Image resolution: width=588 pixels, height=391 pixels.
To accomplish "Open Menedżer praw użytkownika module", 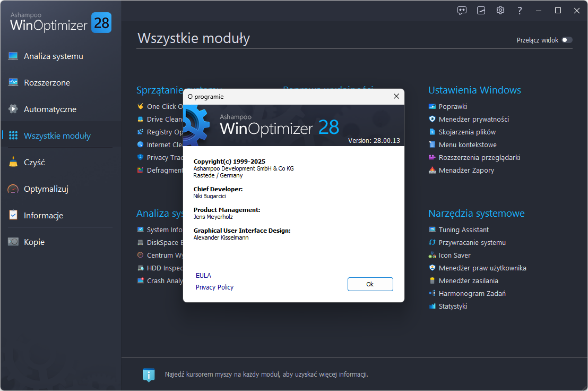I will (482, 268).
